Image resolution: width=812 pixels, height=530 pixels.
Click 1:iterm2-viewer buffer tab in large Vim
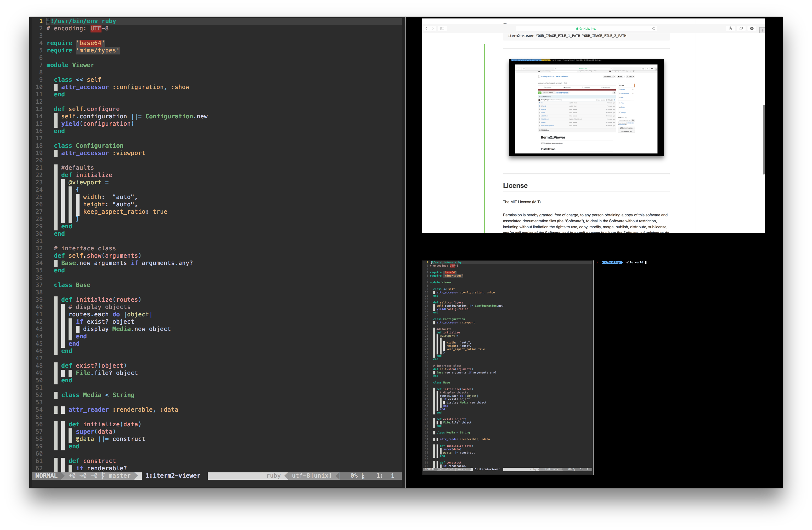pyautogui.click(x=173, y=476)
